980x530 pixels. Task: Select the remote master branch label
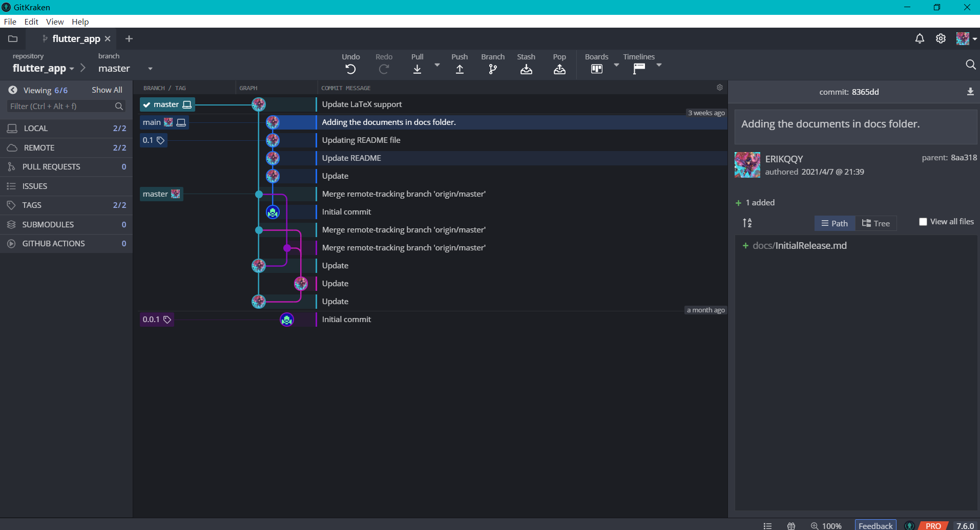[x=161, y=194]
